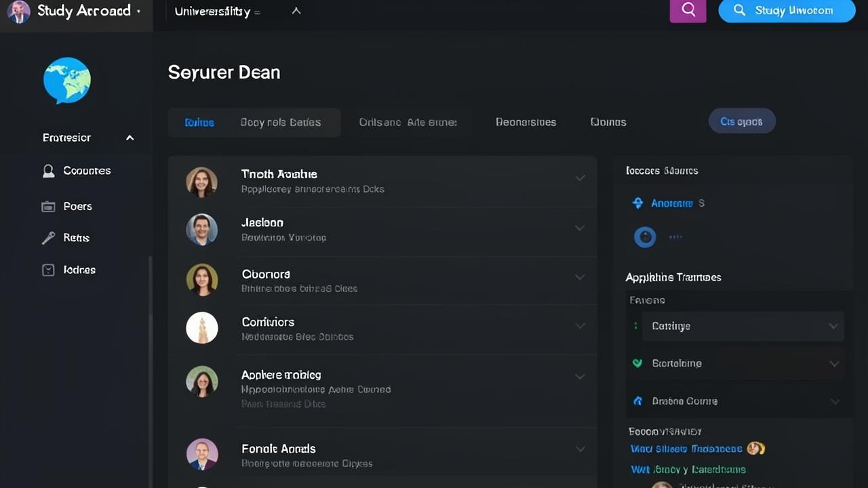Expand the Fonalc Anoals row chevron

580,449
